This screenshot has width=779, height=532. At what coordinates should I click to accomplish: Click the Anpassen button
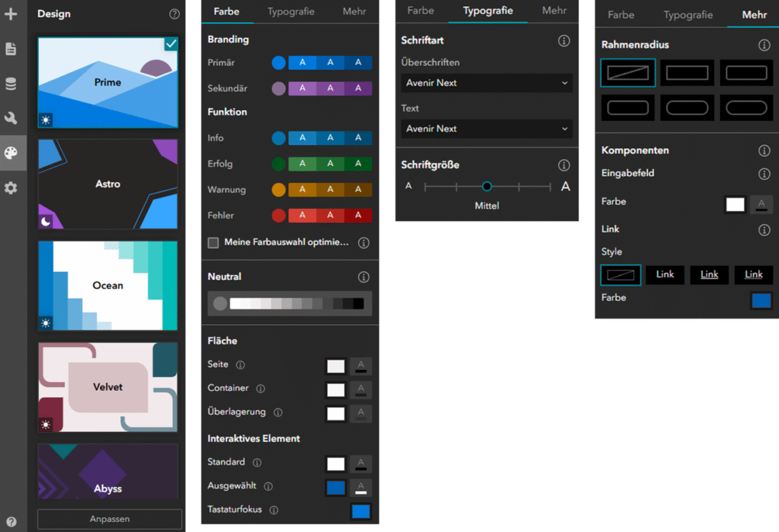point(109,519)
